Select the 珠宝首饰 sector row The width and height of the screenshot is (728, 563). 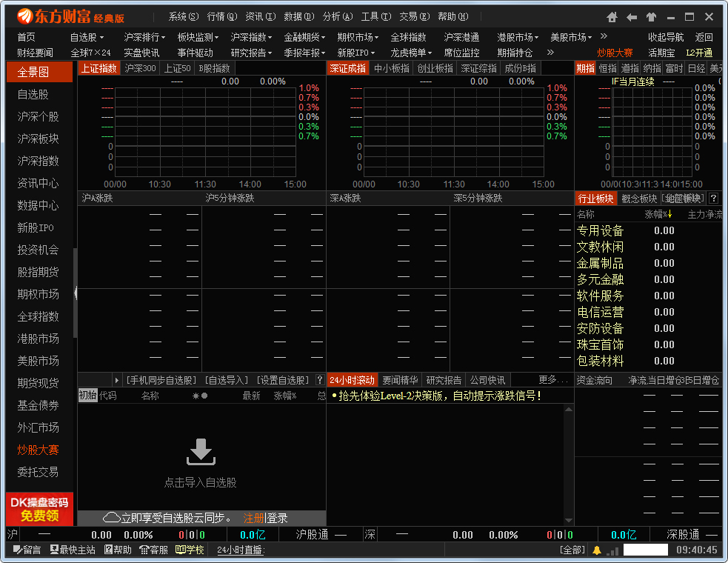[x=648, y=344]
